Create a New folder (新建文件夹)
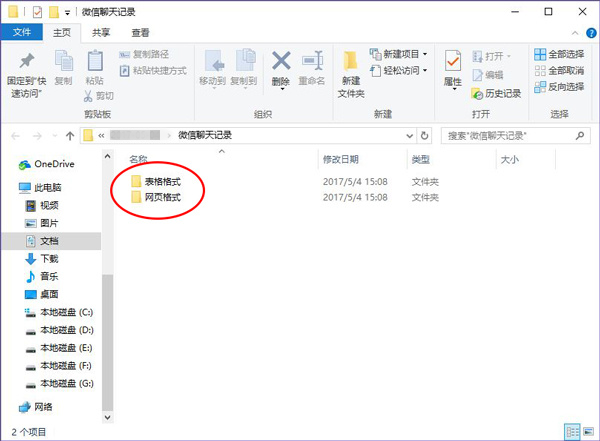Screen dimensions: 600x441 (x=351, y=74)
